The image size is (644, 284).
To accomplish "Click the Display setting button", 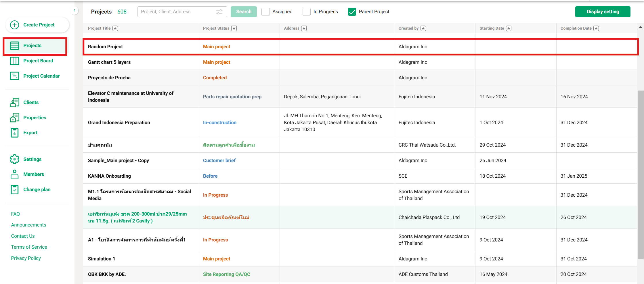I will (603, 12).
